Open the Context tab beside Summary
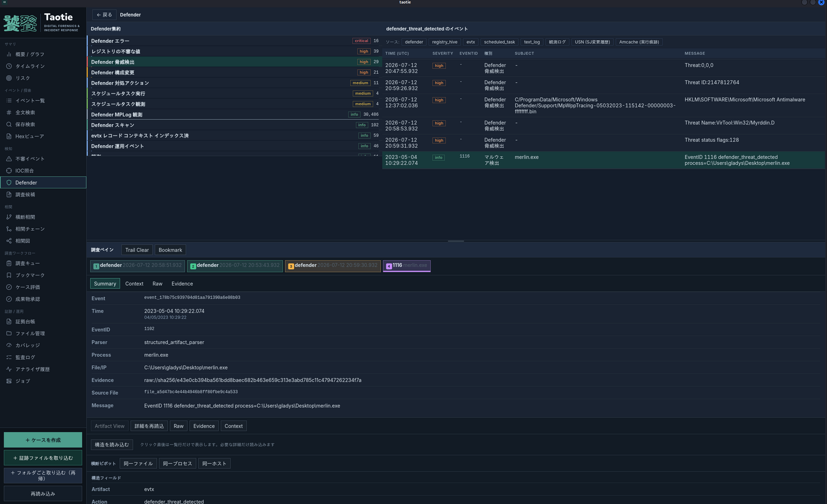Image resolution: width=827 pixels, height=504 pixels. pos(134,283)
